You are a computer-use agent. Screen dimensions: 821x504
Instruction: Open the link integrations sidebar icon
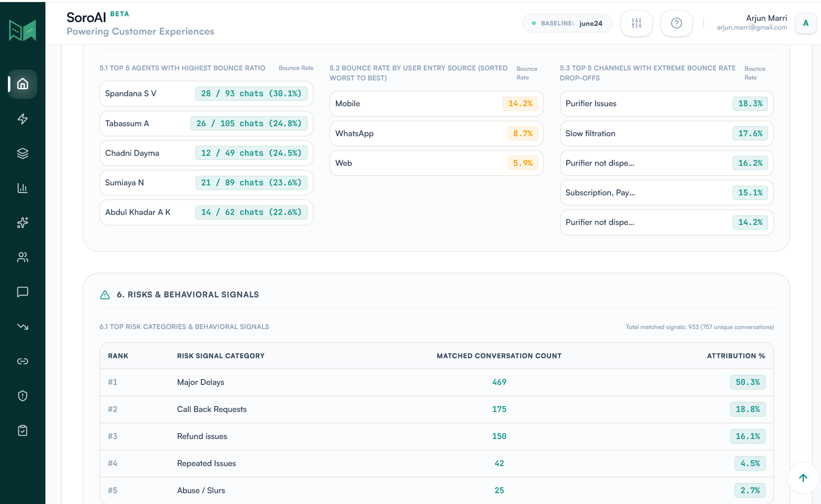[x=23, y=361]
